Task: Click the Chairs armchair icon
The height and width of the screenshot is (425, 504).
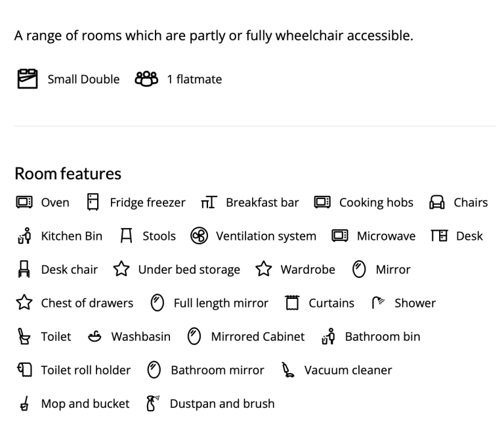Action: [x=437, y=202]
